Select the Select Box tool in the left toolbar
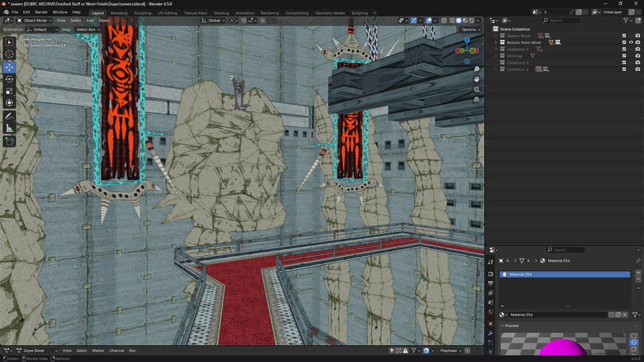This screenshot has height=362, width=644. pyautogui.click(x=10, y=42)
